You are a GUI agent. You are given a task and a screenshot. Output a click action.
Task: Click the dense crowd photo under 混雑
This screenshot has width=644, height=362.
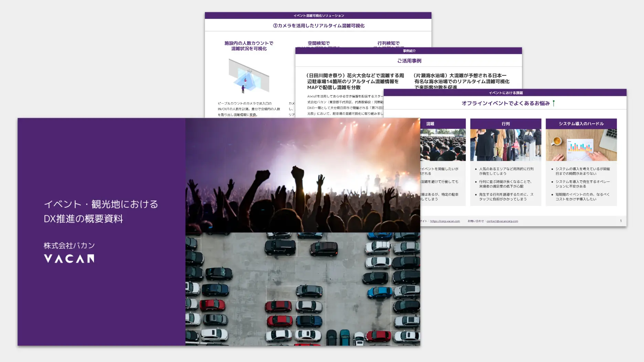click(x=442, y=145)
